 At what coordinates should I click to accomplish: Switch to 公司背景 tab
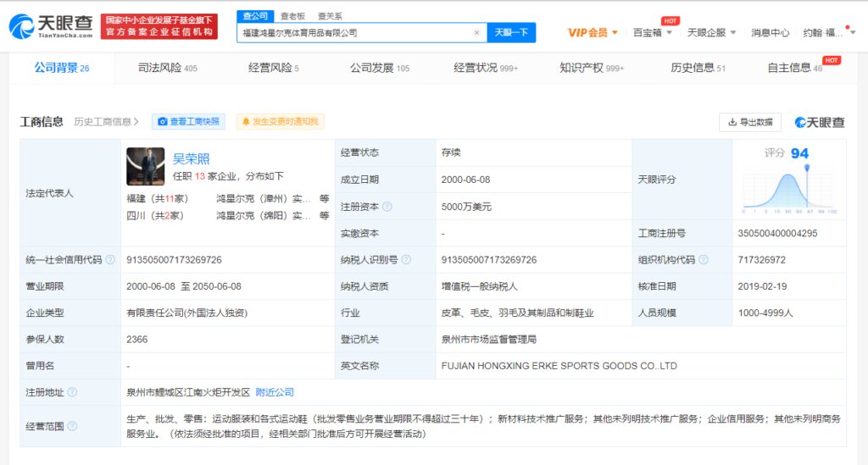(x=61, y=68)
